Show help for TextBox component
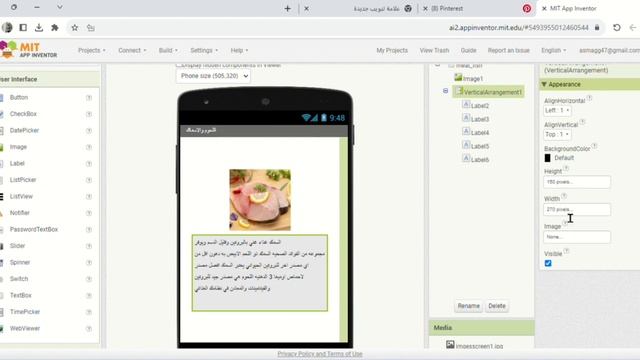640x360 pixels. 89,296
